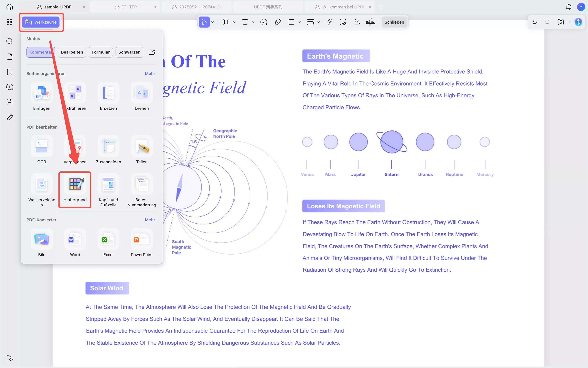Open the search panel in sidebar

pos(9,41)
